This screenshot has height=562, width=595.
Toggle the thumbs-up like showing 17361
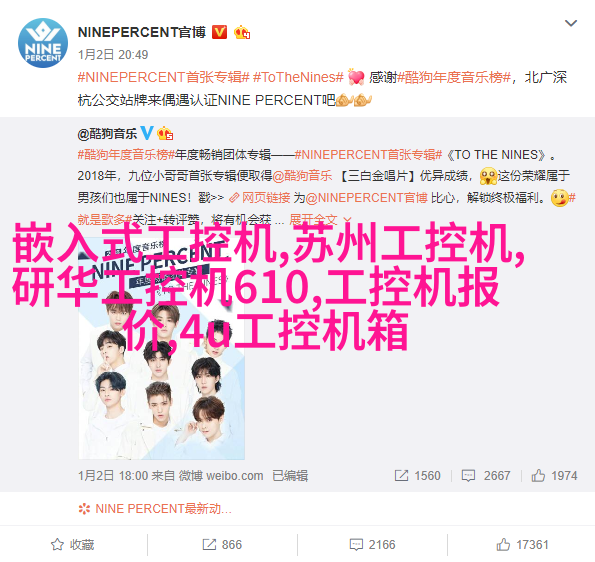[523, 545]
